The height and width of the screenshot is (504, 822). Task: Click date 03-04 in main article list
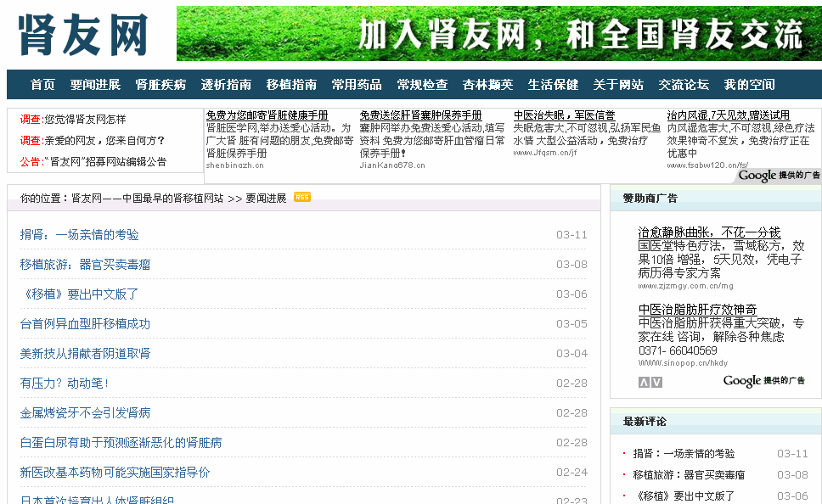click(572, 354)
